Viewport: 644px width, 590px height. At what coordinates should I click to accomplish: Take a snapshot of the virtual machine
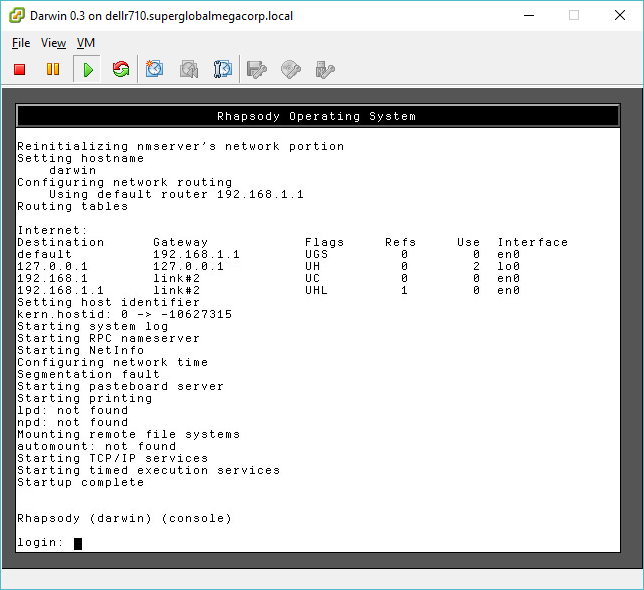point(155,69)
